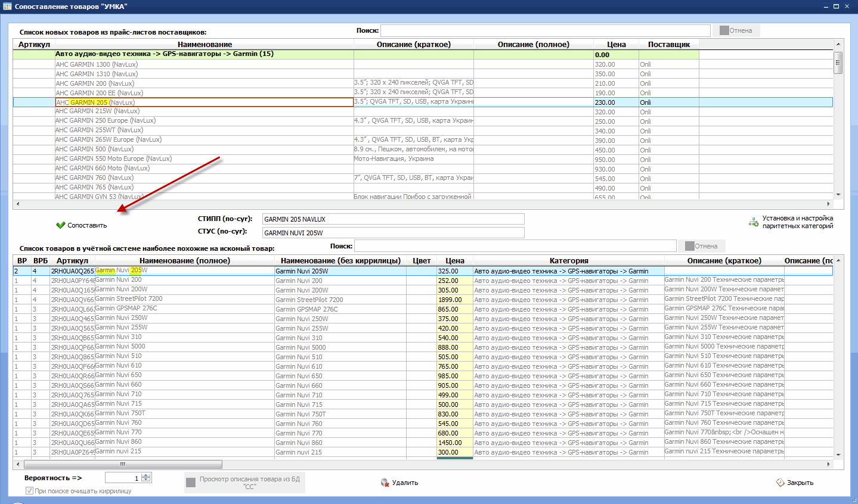Focus the Вероятность number field
The height and width of the screenshot is (504, 858).
point(123,478)
